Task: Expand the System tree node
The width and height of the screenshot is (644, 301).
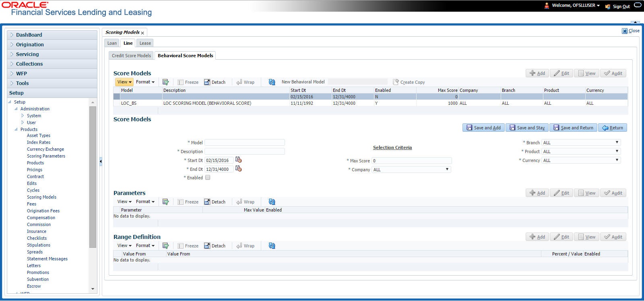Action: coord(23,116)
